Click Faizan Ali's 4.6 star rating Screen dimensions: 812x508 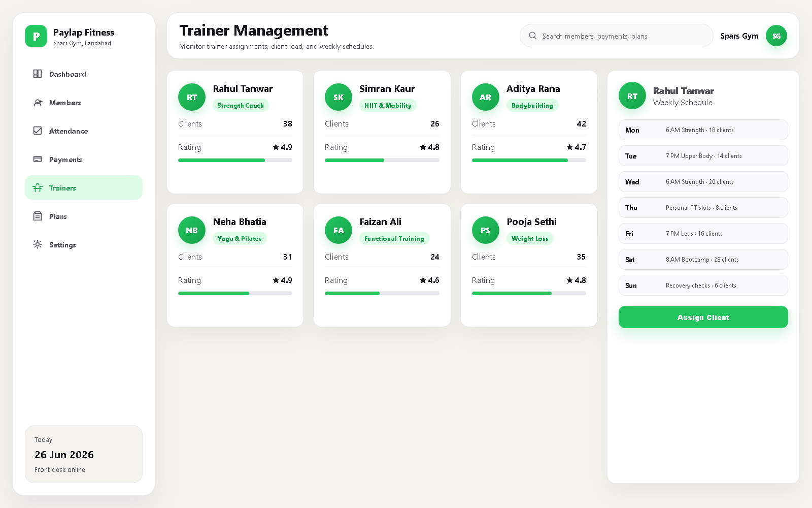[x=429, y=280]
